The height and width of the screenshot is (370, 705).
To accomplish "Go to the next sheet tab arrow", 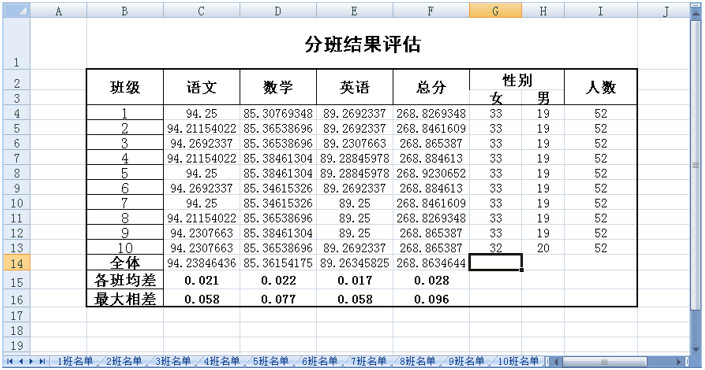I will pyautogui.click(x=31, y=361).
